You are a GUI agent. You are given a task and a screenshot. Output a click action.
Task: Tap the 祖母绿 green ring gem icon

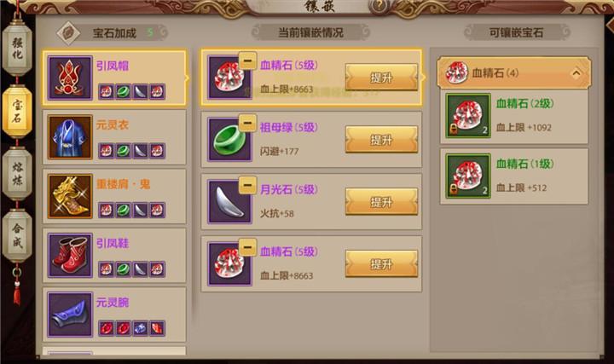click(x=229, y=140)
